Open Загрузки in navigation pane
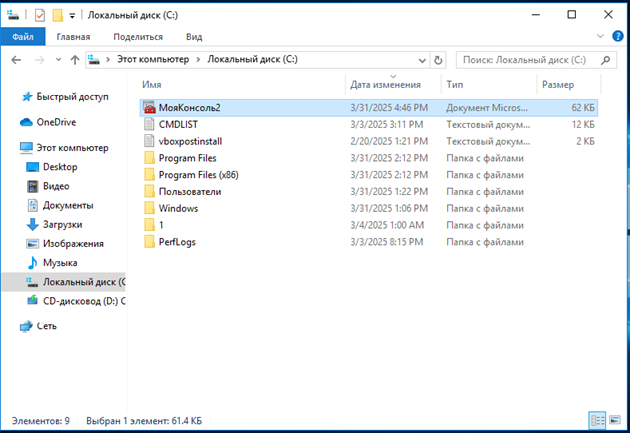This screenshot has width=630, height=433. (62, 225)
